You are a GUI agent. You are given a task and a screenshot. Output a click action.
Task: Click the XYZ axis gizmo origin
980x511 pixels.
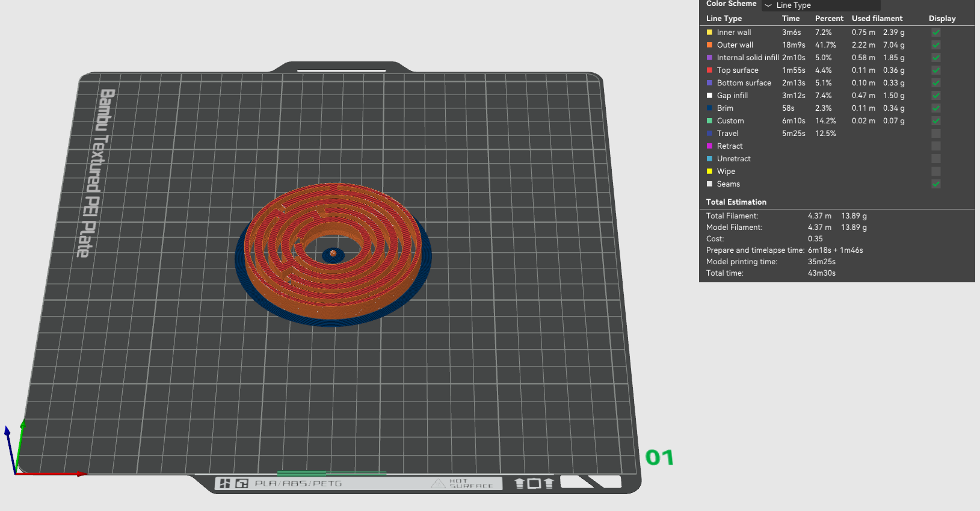[16, 473]
